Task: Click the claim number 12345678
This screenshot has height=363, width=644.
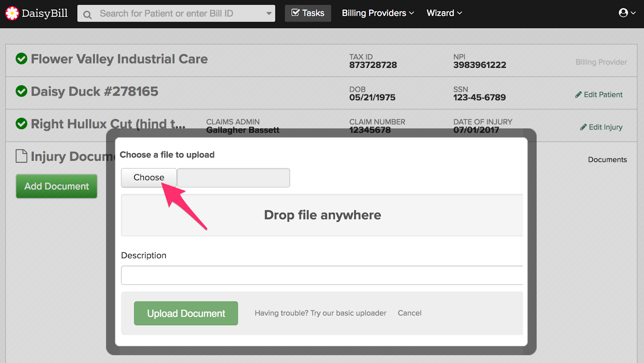Action: (x=370, y=130)
